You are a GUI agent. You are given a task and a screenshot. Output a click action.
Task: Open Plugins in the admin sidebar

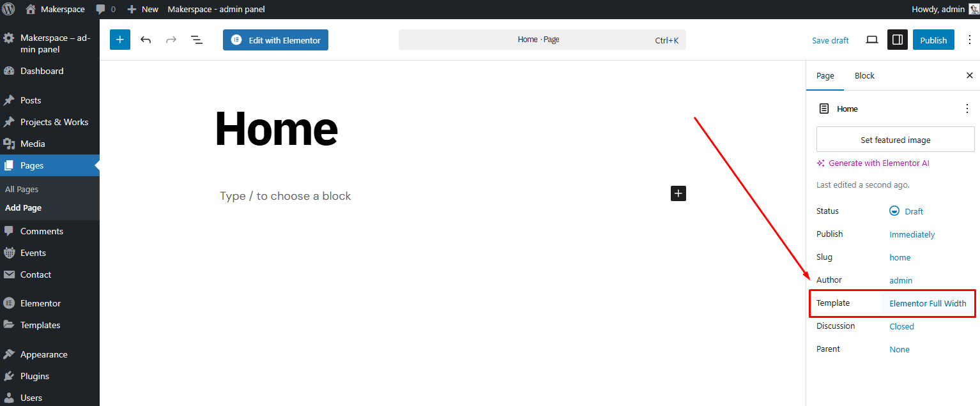(x=34, y=376)
